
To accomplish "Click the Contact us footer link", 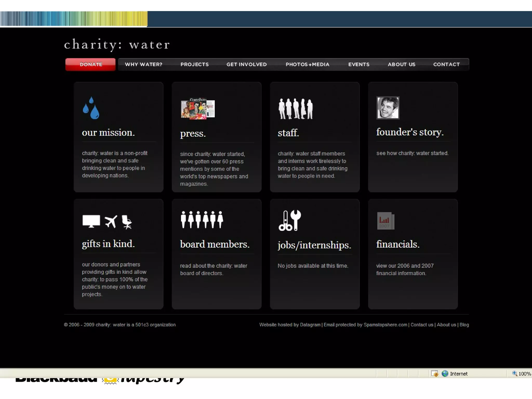I will point(422,325).
